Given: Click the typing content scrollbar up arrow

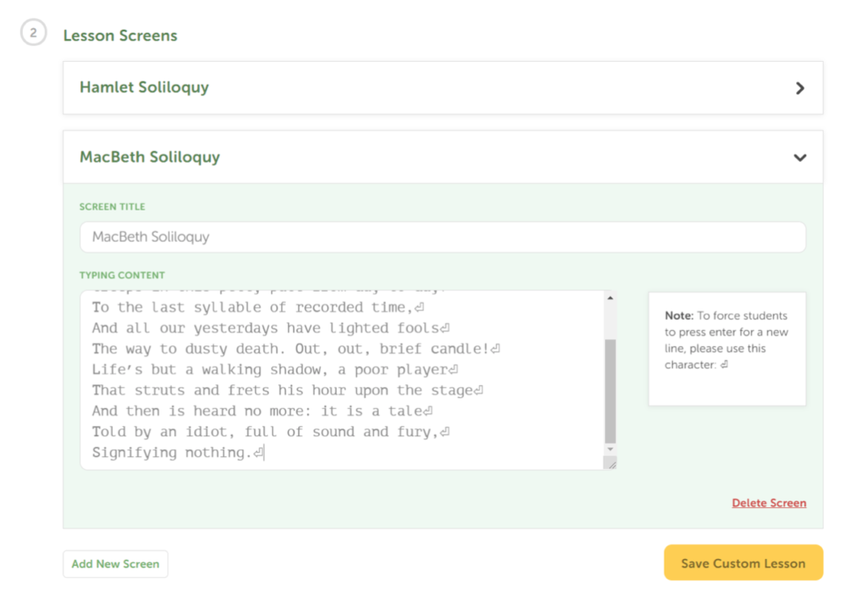Looking at the screenshot, I should click(x=610, y=298).
